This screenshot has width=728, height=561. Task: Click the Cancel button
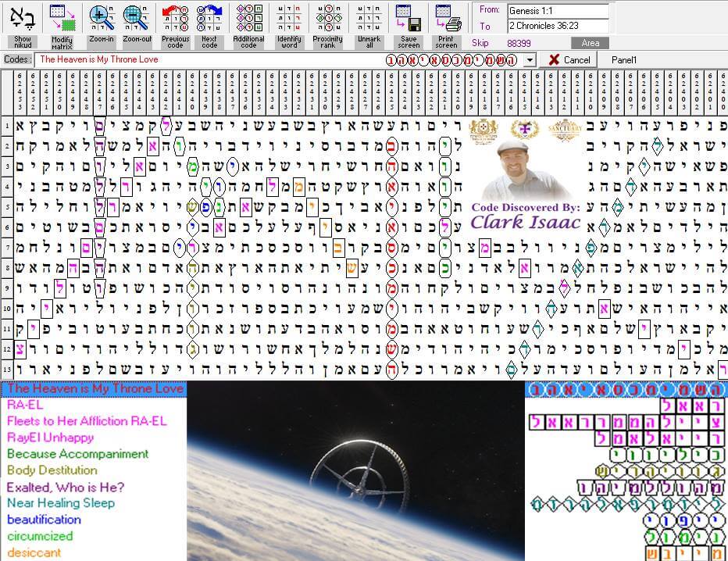(x=569, y=60)
